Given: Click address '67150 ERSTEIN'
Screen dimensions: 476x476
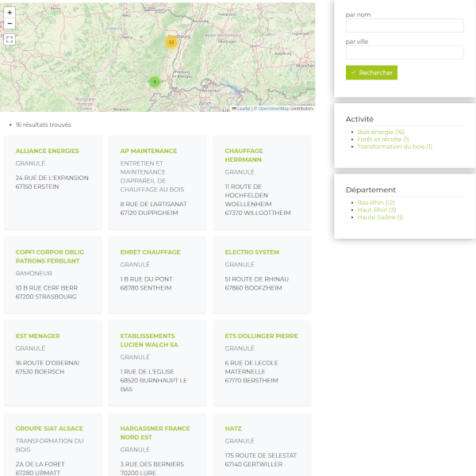Looking at the screenshot, I should tap(37, 186).
